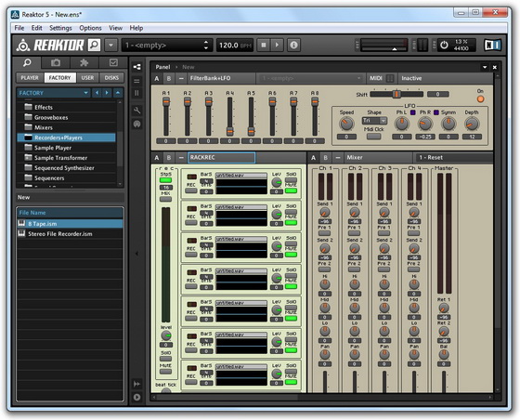This screenshot has height=420, width=520.
Task: Click the A 4 fader in FilterBank
Action: click(229, 116)
